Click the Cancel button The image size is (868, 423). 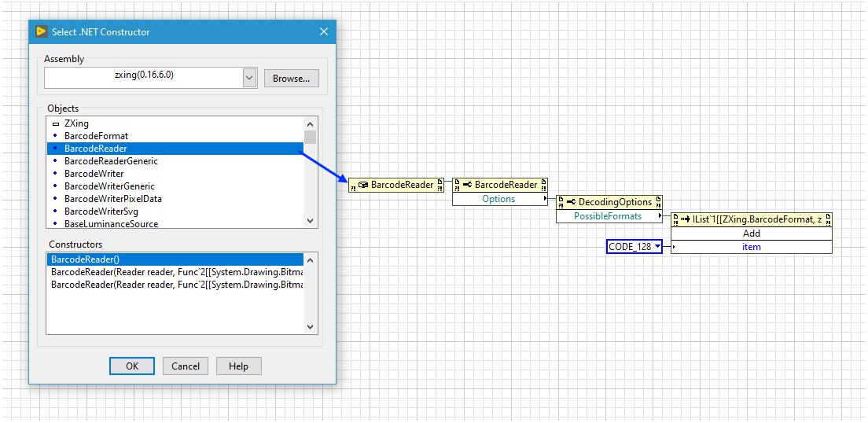186,366
